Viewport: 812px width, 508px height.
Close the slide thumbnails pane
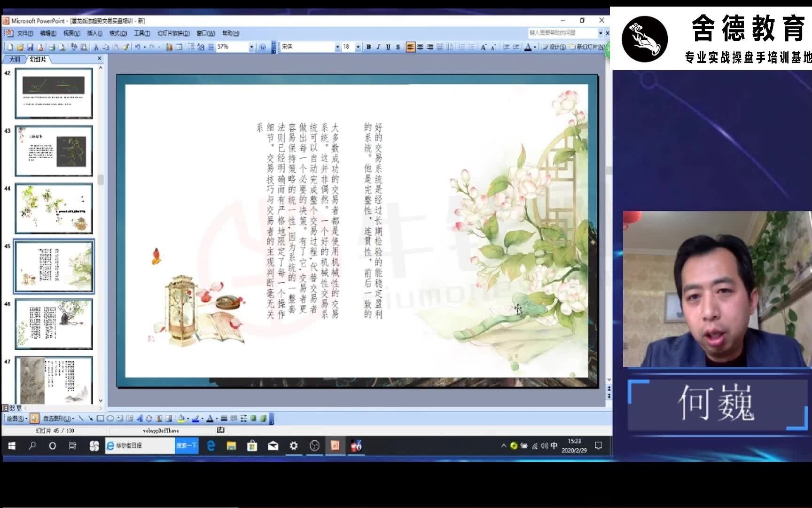pos(99,59)
